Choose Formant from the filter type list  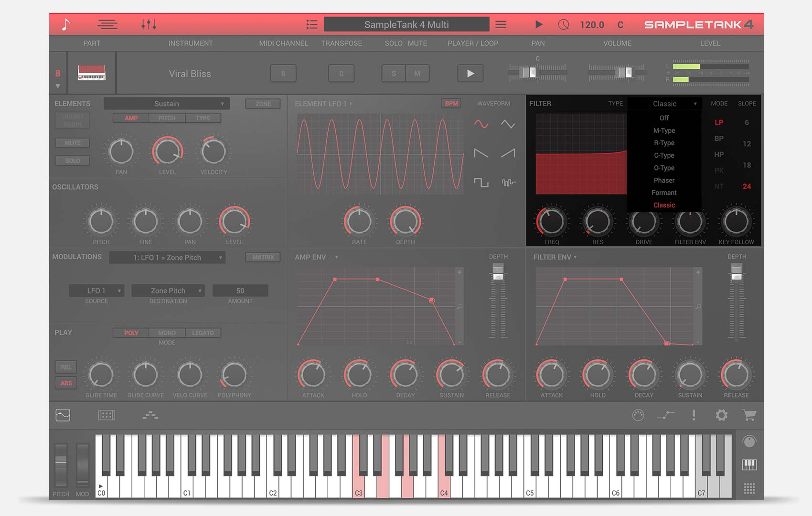pyautogui.click(x=664, y=193)
